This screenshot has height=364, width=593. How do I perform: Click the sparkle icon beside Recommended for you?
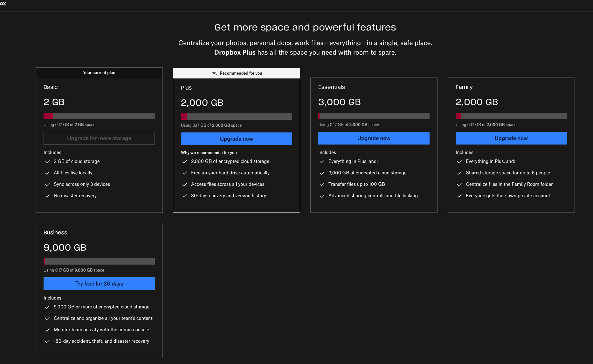pos(215,73)
